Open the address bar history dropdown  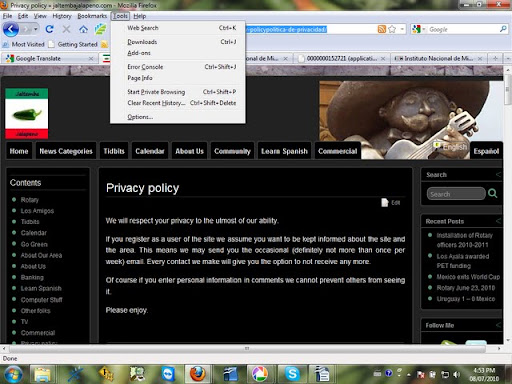[402, 29]
